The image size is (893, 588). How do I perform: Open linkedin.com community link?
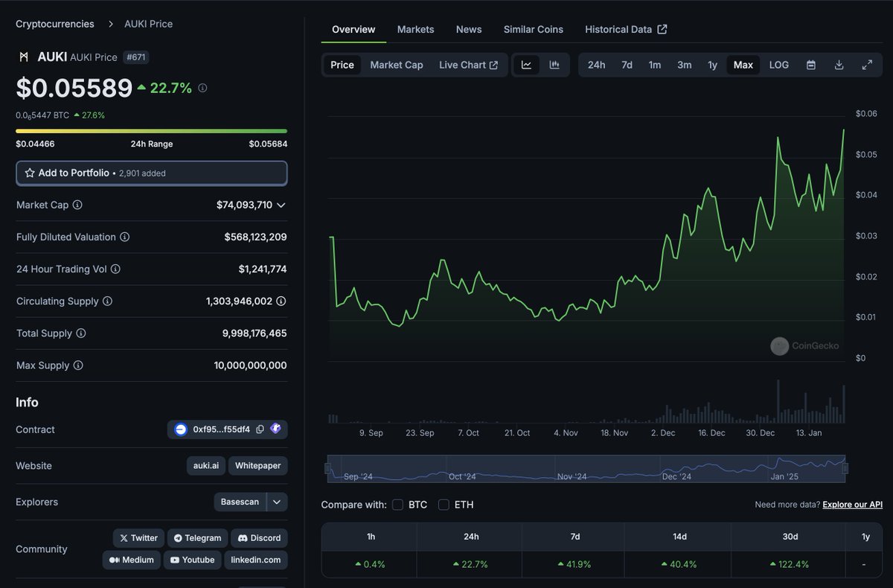click(256, 560)
